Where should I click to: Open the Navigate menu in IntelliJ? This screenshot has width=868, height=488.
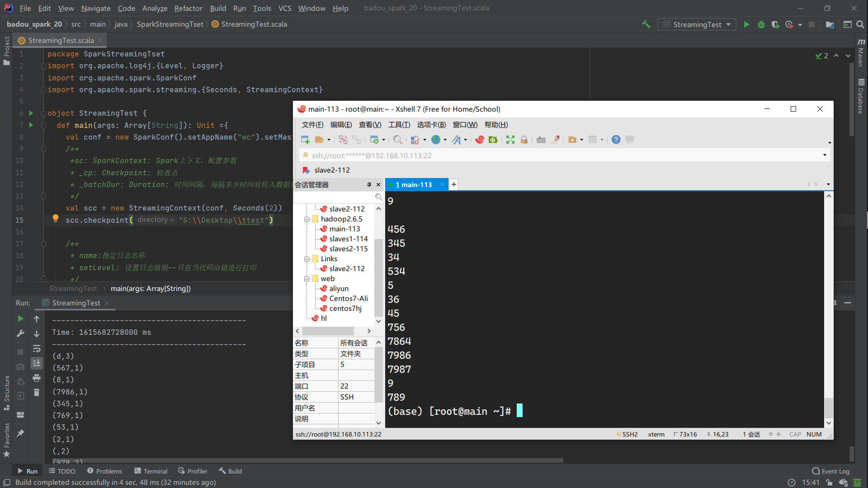click(x=96, y=8)
